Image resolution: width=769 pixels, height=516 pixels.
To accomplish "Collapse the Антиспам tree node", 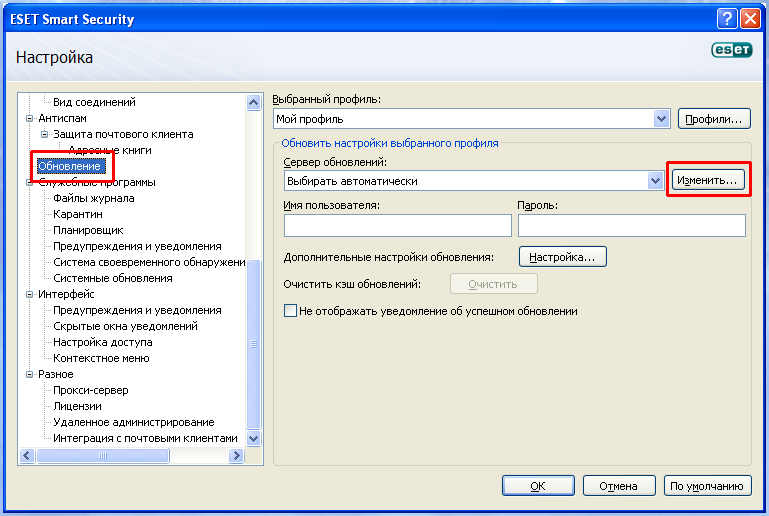I will pos(29,118).
